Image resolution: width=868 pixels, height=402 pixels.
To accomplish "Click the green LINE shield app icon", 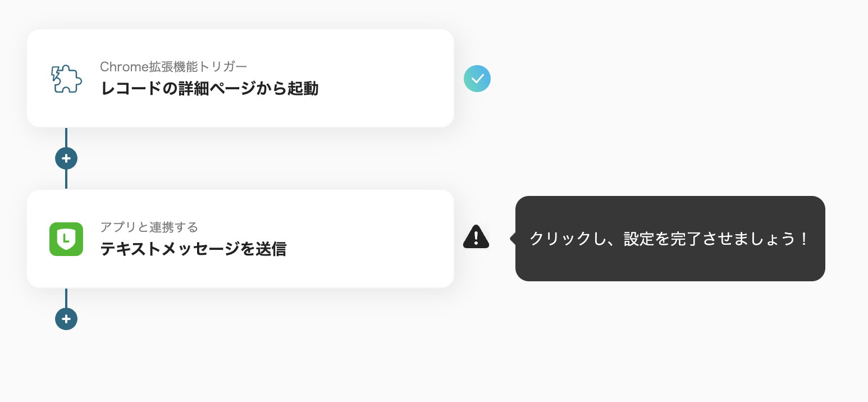I will point(66,239).
